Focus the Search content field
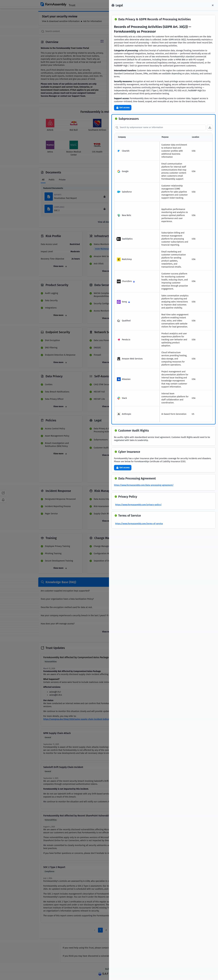 point(74,31)
